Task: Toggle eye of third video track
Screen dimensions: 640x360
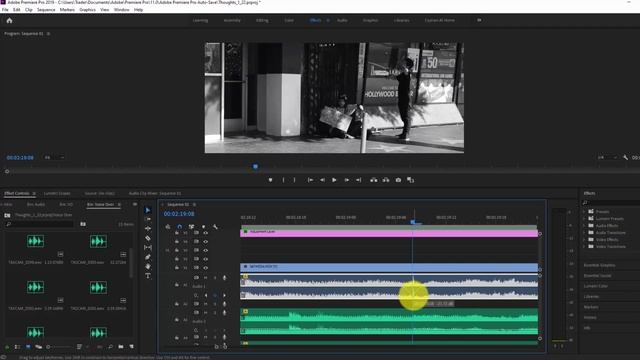Action: coord(205,250)
